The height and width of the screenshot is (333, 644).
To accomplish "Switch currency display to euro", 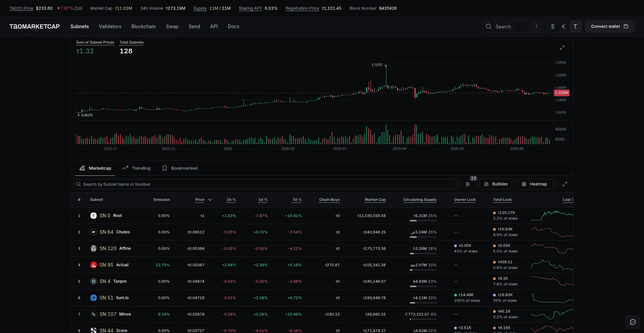I will point(564,26).
